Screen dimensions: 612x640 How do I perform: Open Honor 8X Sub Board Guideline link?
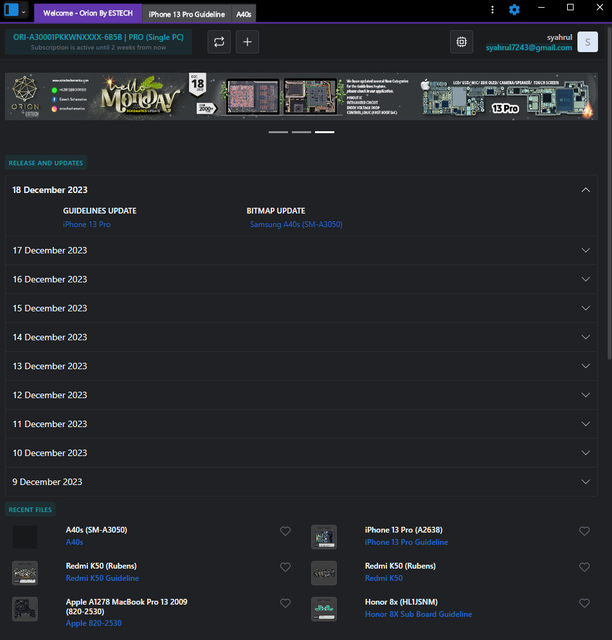418,614
